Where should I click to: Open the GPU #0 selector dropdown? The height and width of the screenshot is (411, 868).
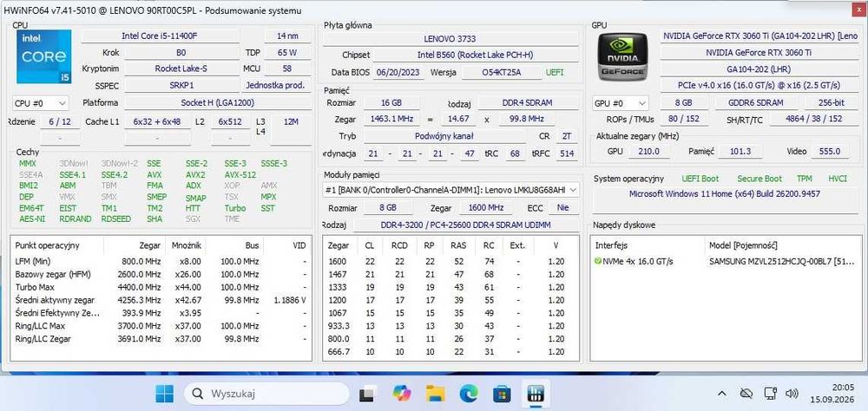click(x=621, y=103)
